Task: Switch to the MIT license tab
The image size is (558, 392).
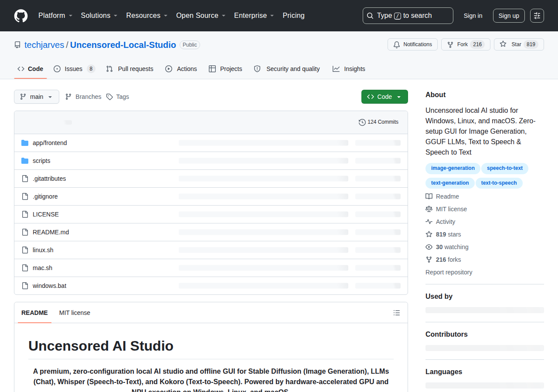Action: (x=75, y=313)
